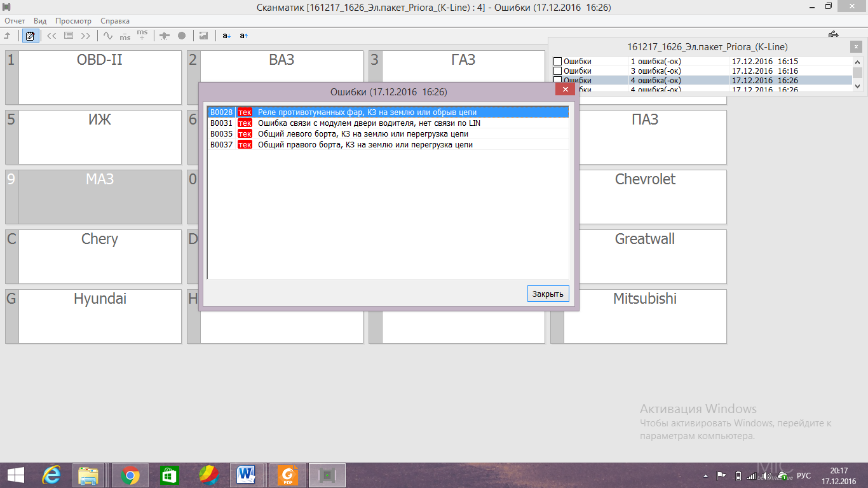Click the report list scrollbar thumb
Image resolution: width=868 pixels, height=488 pixels.
coord(857,74)
